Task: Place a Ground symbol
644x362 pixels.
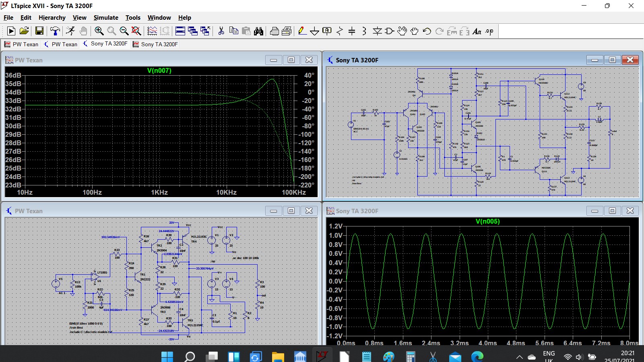Action: 315,31
